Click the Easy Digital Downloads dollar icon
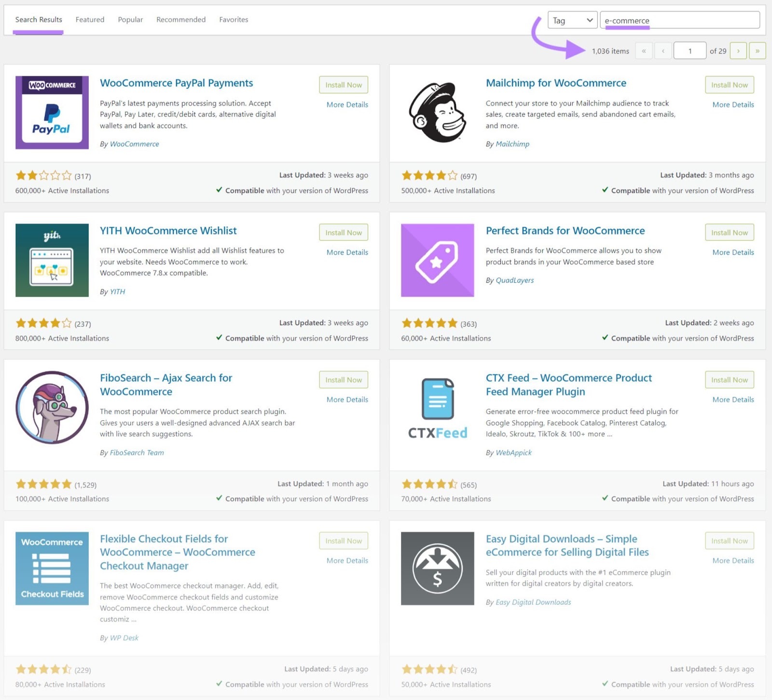772x700 pixels. click(437, 568)
